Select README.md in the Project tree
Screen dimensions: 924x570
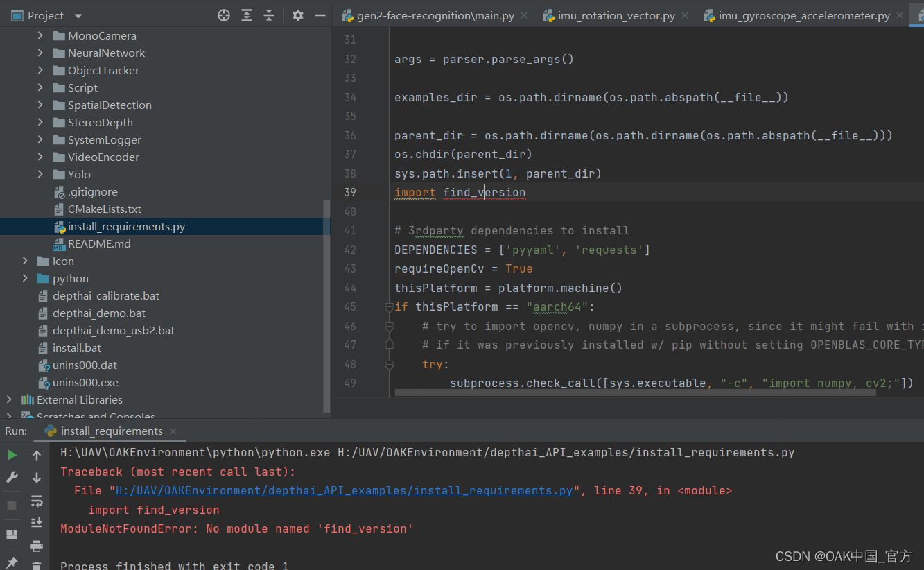100,243
